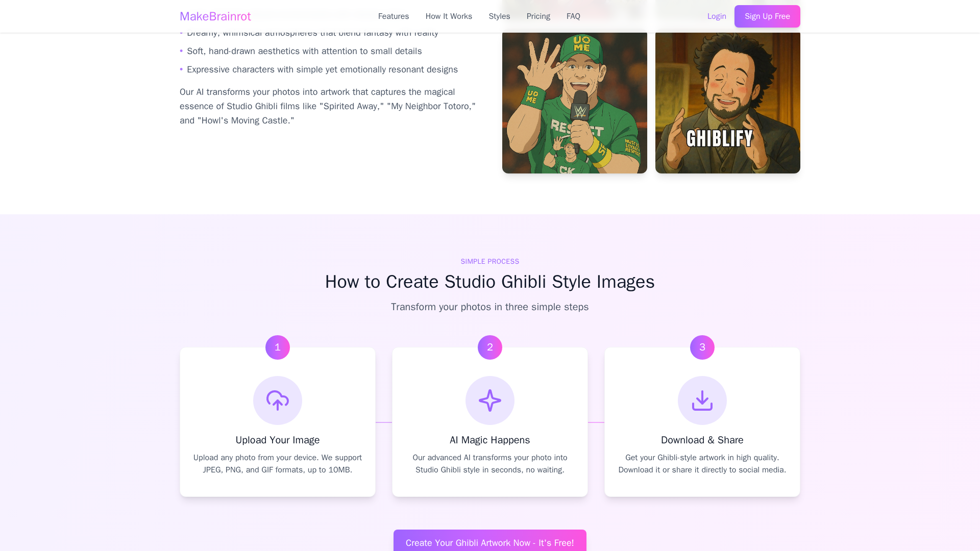Select the Upload Your Image card heading

point(278,440)
